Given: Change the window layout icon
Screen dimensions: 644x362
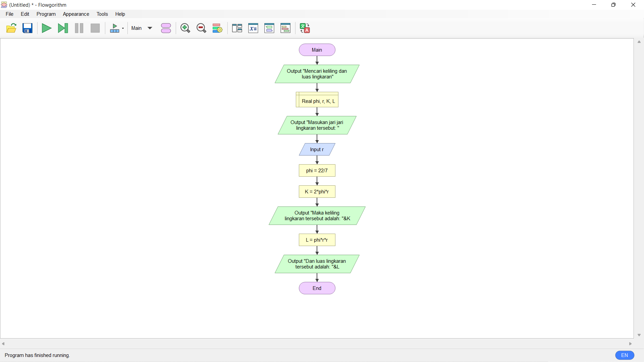Looking at the screenshot, I should [237, 28].
